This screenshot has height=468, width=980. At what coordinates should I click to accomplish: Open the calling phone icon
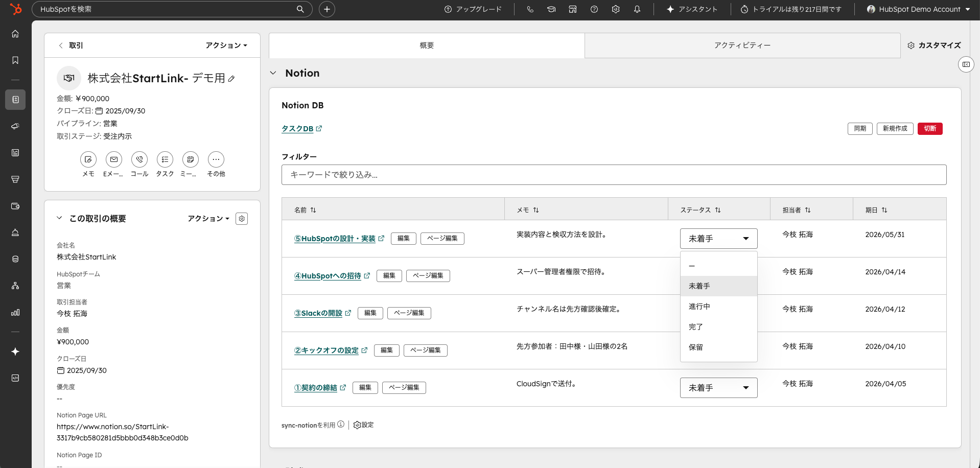530,9
